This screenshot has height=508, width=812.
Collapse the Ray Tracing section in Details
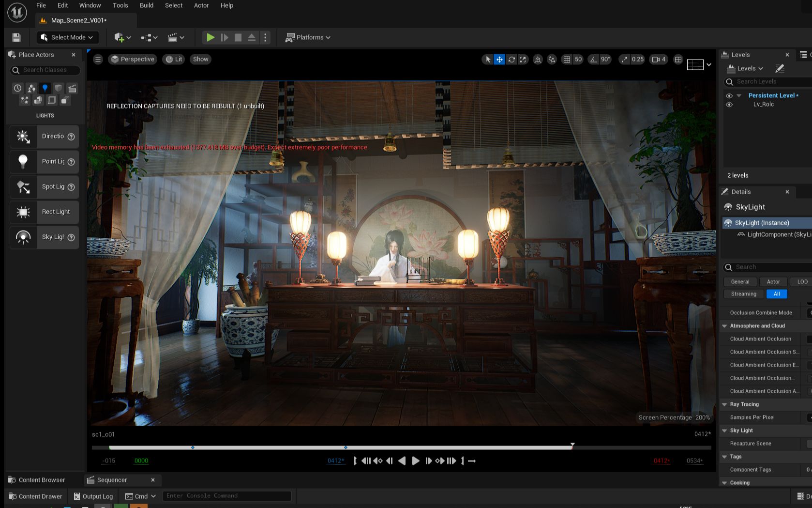coord(724,404)
